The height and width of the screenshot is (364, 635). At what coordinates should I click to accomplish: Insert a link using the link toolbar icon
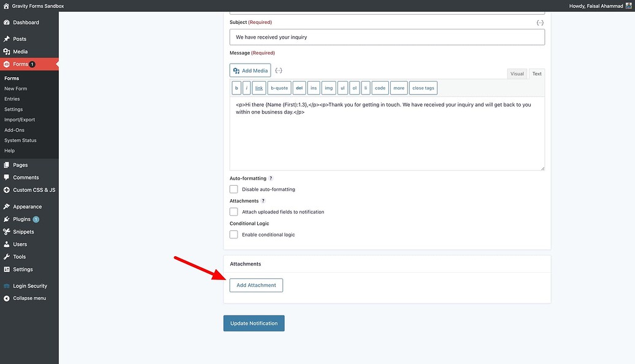tap(258, 88)
